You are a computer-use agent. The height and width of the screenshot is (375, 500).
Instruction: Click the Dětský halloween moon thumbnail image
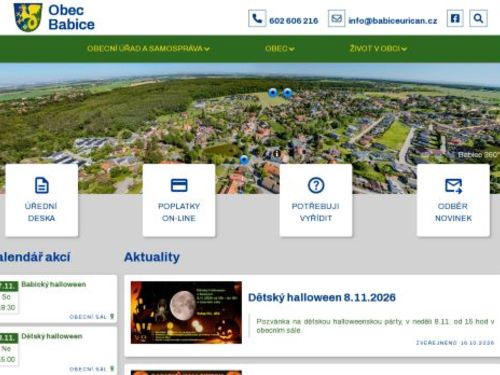click(186, 312)
